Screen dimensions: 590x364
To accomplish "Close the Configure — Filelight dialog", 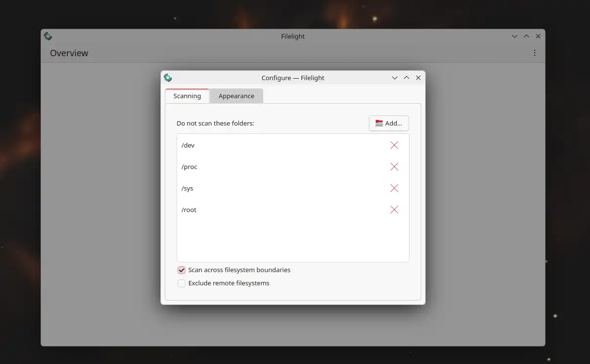I will [x=418, y=78].
